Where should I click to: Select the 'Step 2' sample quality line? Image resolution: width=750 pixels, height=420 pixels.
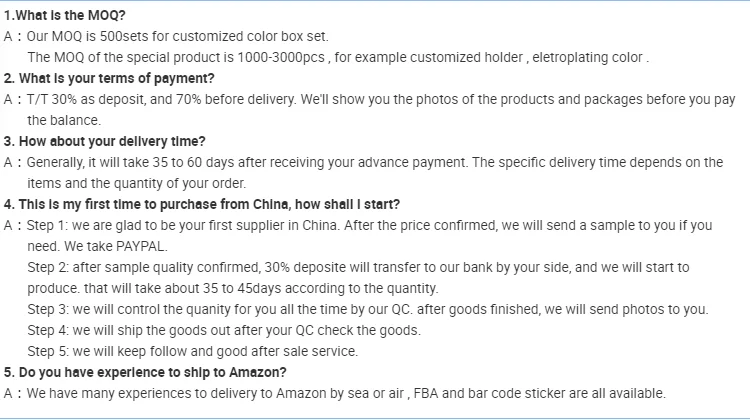[x=358, y=267]
